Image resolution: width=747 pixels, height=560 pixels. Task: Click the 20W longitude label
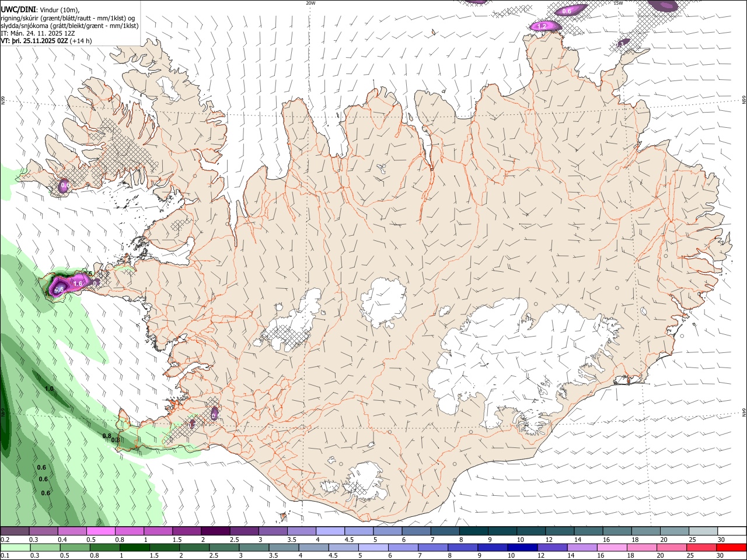[310, 3]
